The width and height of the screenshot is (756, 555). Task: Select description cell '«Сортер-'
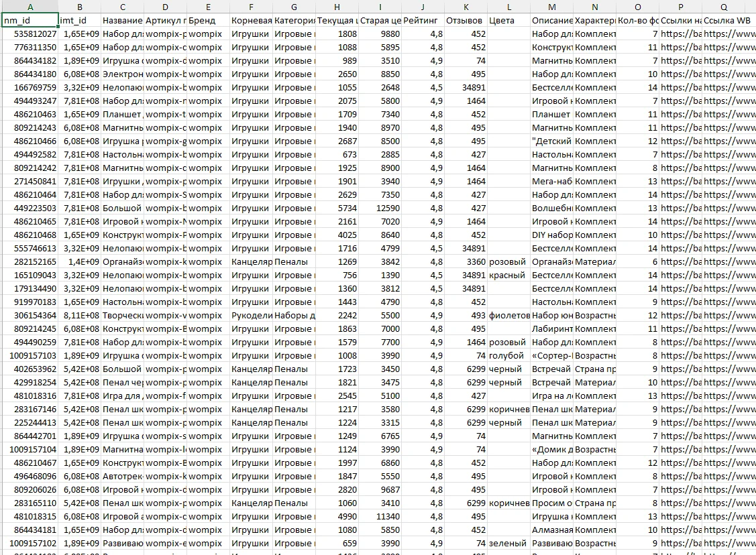coord(551,355)
